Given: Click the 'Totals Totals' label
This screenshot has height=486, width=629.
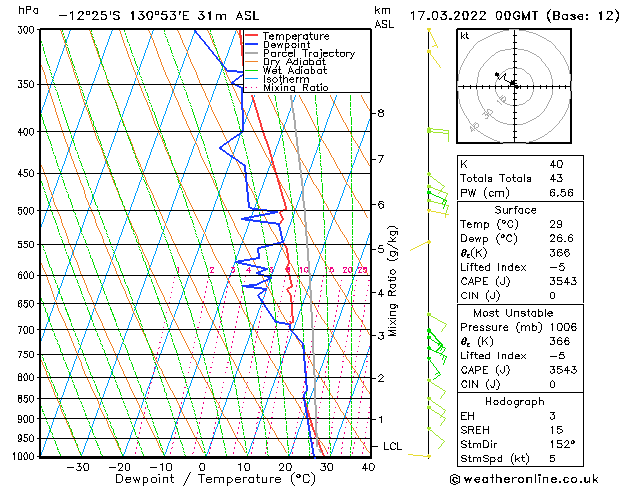Looking at the screenshot, I should pyautogui.click(x=495, y=178).
